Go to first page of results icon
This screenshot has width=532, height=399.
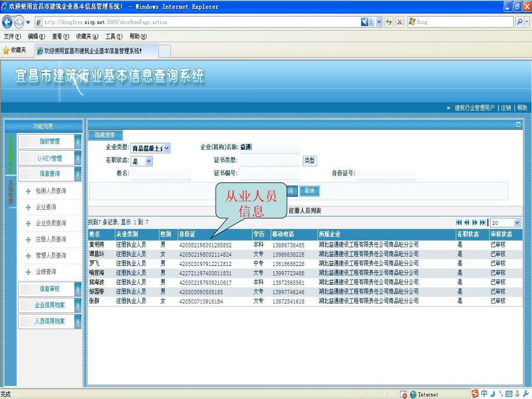click(x=459, y=222)
